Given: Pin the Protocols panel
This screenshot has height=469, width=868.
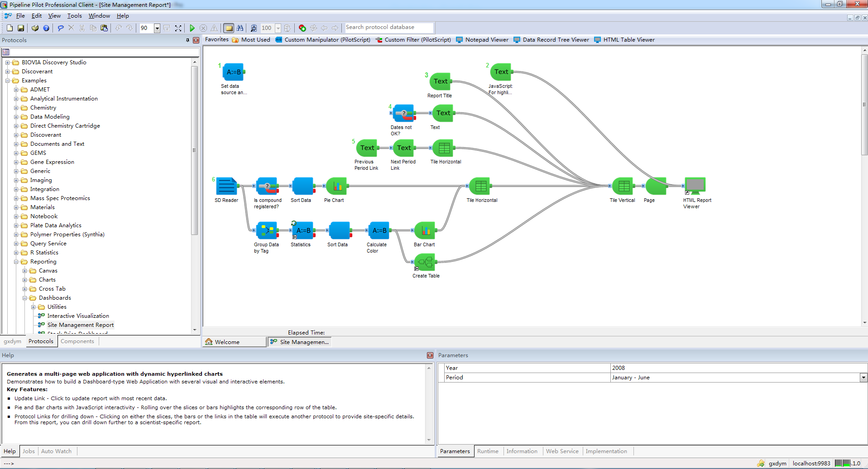Looking at the screenshot, I should [x=187, y=40].
